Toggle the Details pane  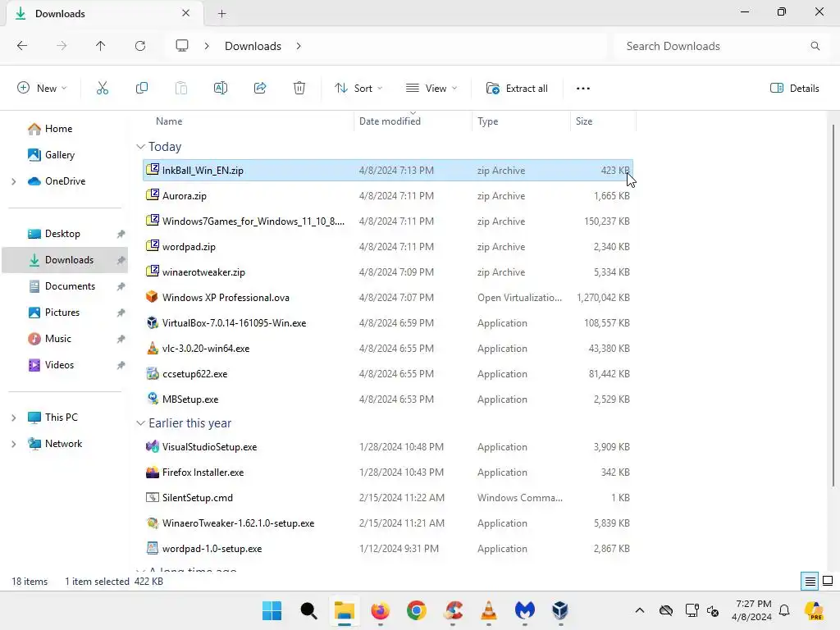(x=794, y=89)
